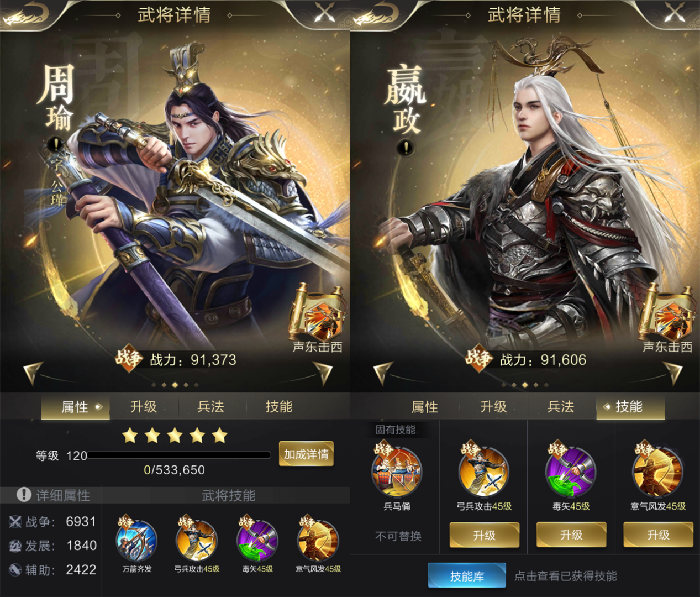Screen dimensions: 700x597
Task: Click the info exclamation under 嬴政 name
Action: point(406,148)
